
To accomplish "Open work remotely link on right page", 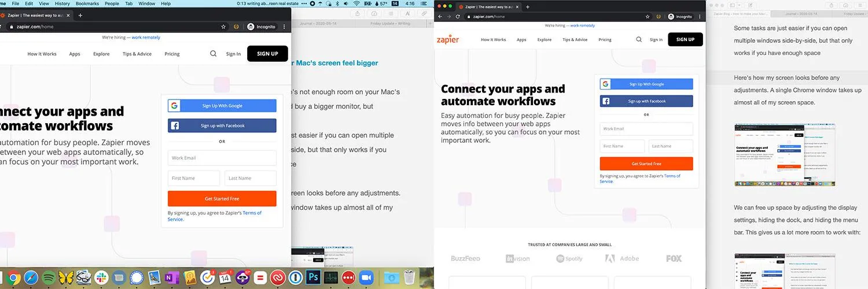I will [x=582, y=25].
